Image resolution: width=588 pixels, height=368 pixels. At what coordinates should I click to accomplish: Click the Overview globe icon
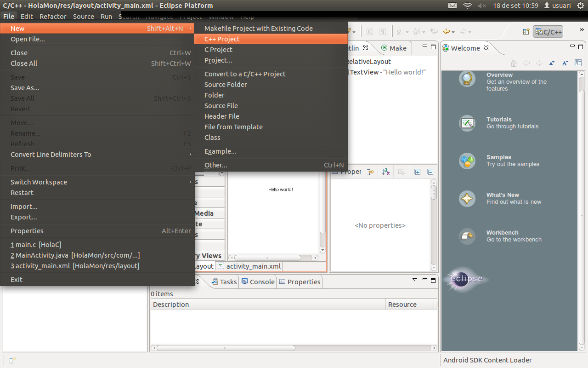point(467,79)
